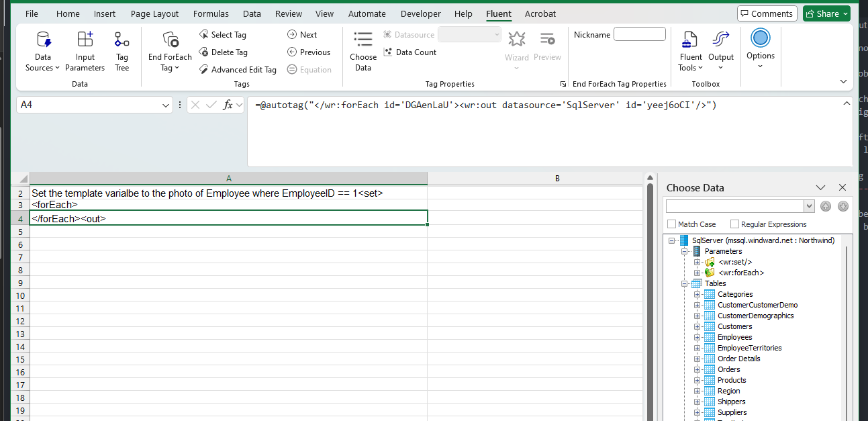Go to the Next tag
Screen dimensions: 868x421
[x=302, y=35]
